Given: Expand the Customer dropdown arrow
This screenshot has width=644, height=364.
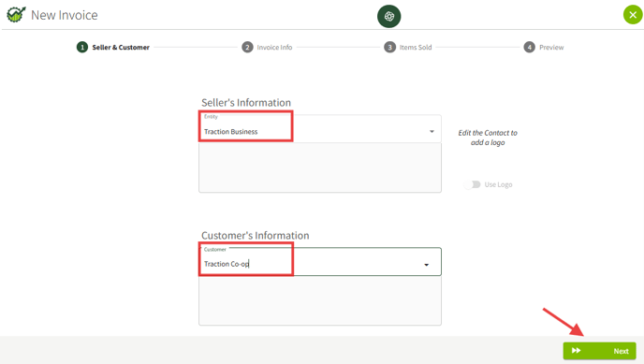Looking at the screenshot, I should click(426, 265).
